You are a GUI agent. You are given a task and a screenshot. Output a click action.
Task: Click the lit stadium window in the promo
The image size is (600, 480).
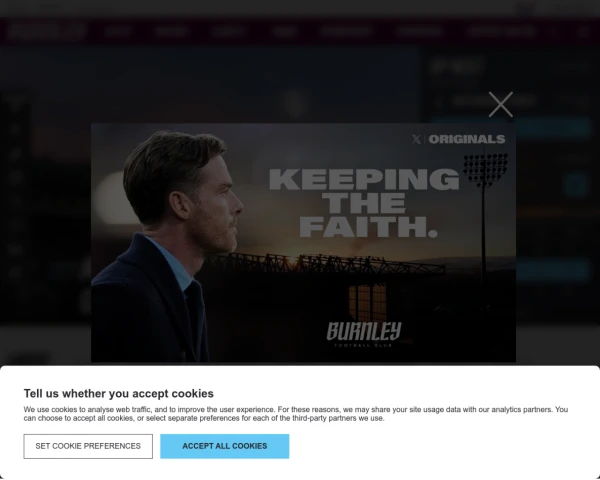[x=367, y=302]
